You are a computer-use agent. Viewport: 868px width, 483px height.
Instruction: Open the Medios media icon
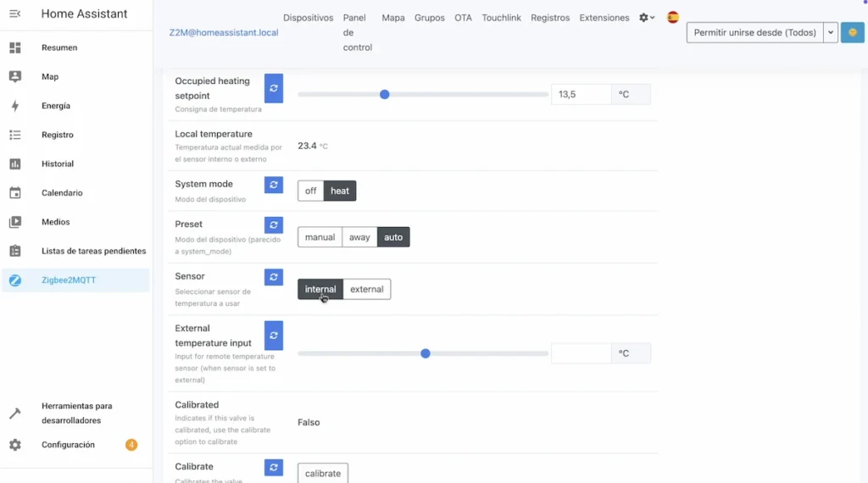pyautogui.click(x=15, y=222)
